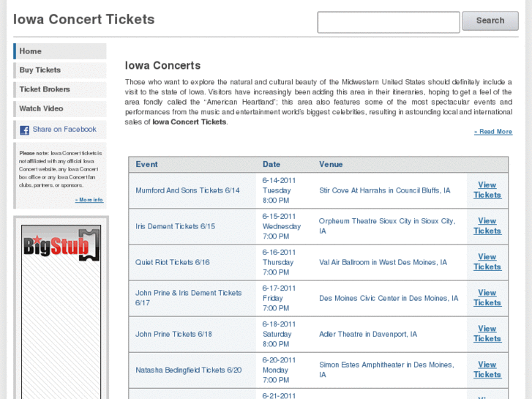View Tickets for Adler Theatre show
The width and height of the screenshot is (532, 399).
click(x=487, y=334)
